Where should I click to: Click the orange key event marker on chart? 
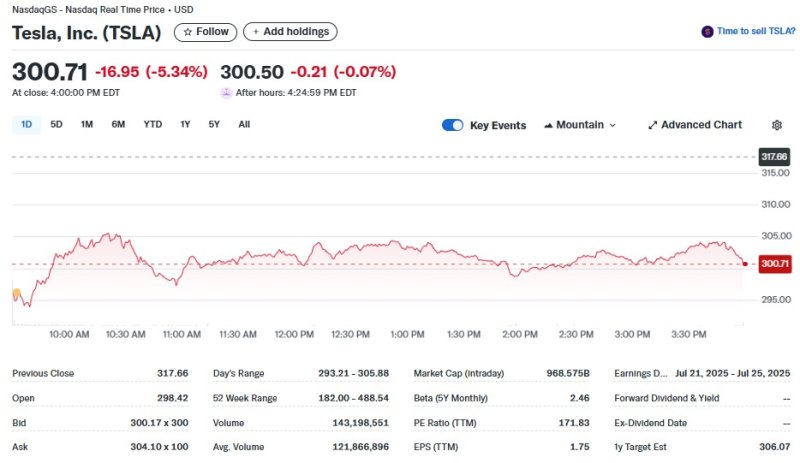16,294
